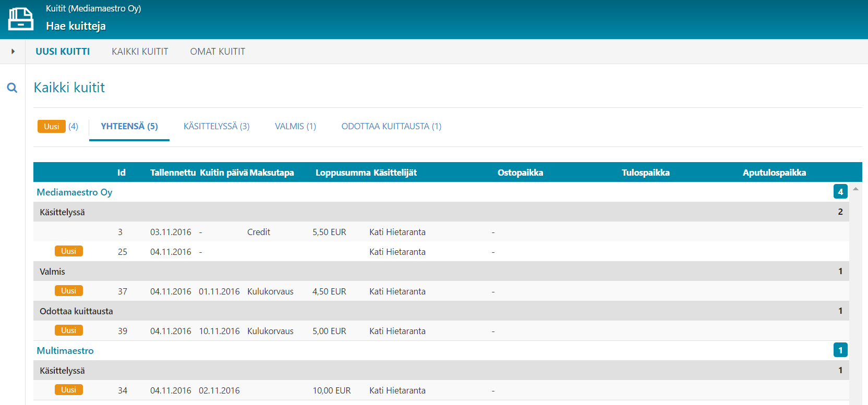Click the receipts app logo icon
This screenshot has height=405, width=868.
pos(21,19)
